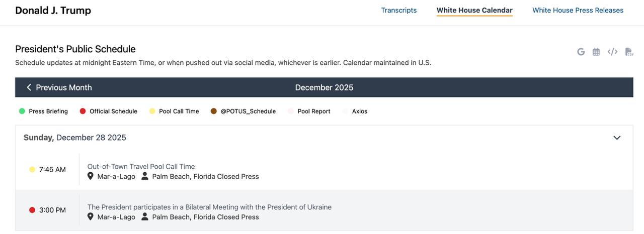The height and width of the screenshot is (234, 644).
Task: Click the map pin in 7:45 AM event
Action: [91, 176]
